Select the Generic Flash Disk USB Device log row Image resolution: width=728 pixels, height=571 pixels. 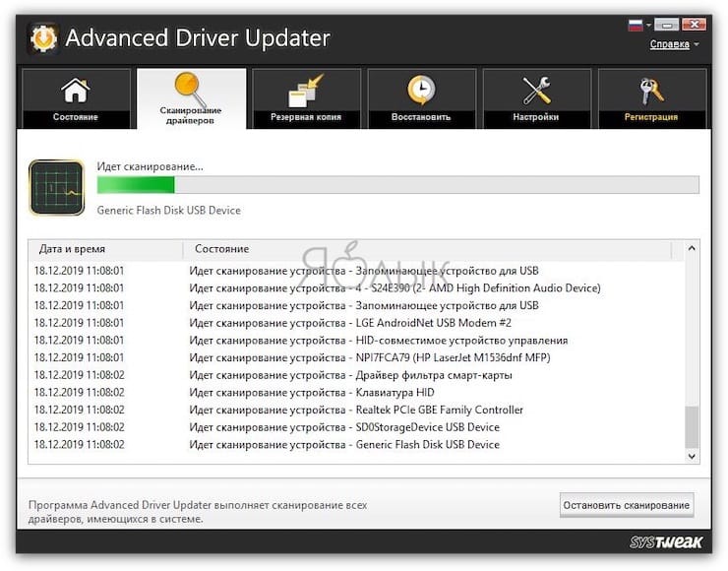356,445
